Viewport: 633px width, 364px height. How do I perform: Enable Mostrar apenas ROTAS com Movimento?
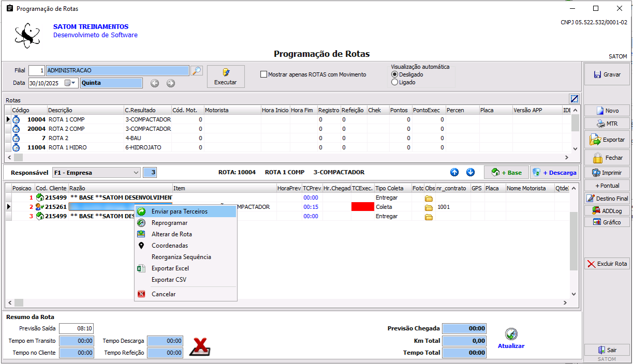click(x=264, y=74)
